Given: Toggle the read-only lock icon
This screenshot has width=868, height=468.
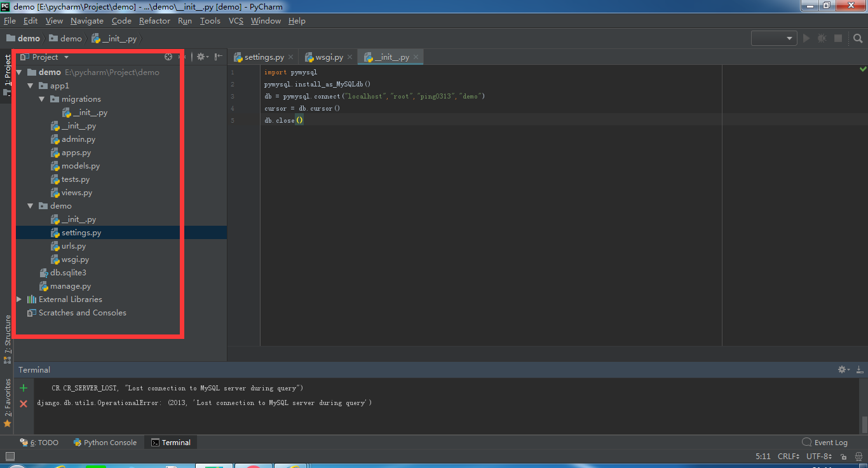Looking at the screenshot, I should 843,457.
